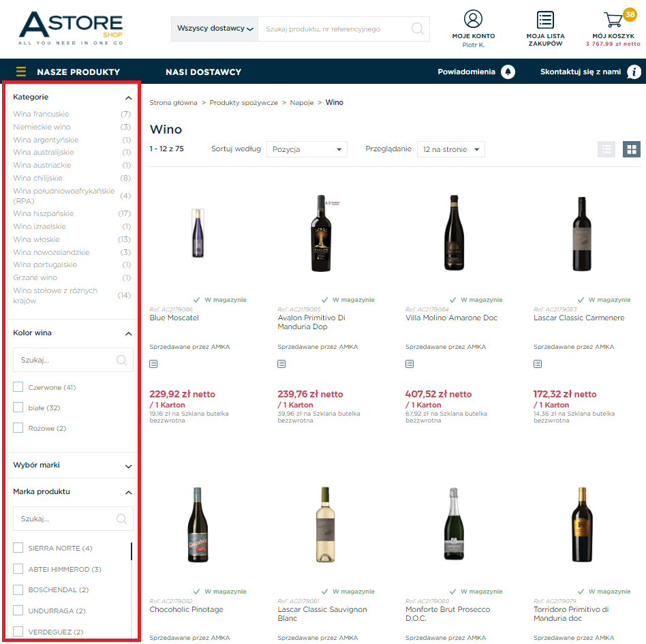Open the NASZE PRODUKTY menu
The image size is (646, 644).
pos(78,72)
